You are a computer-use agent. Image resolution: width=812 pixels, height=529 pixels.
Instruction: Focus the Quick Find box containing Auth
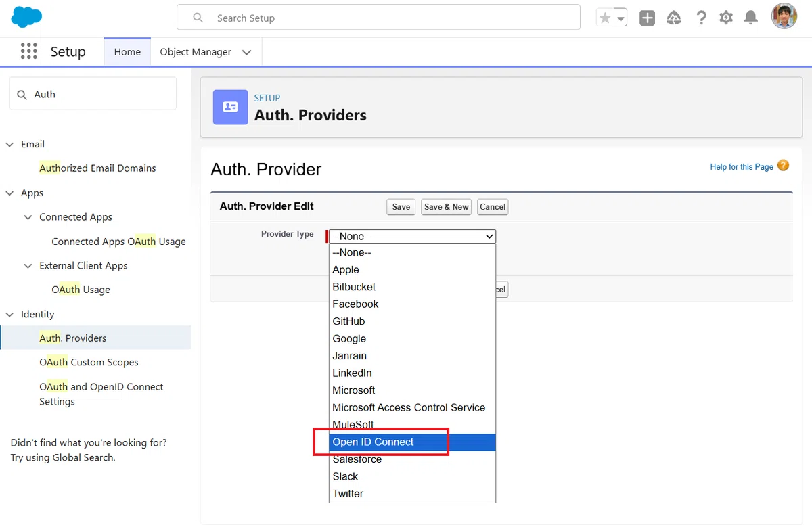pyautogui.click(x=93, y=93)
